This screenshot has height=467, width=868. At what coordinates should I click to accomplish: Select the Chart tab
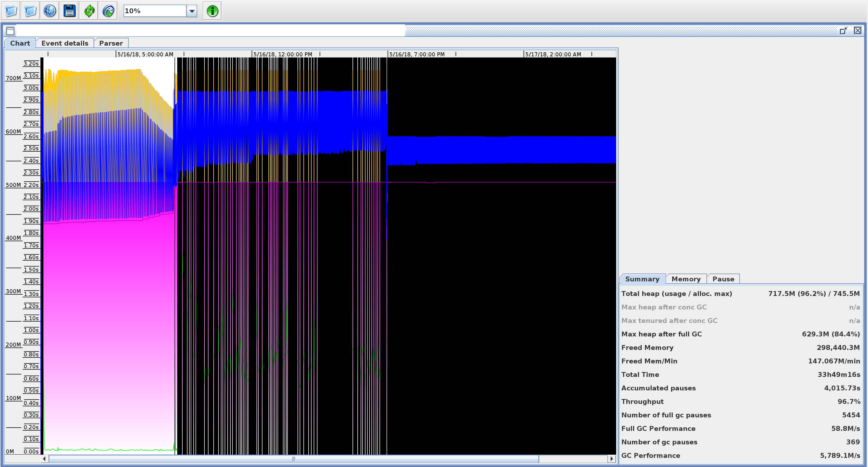tap(20, 43)
